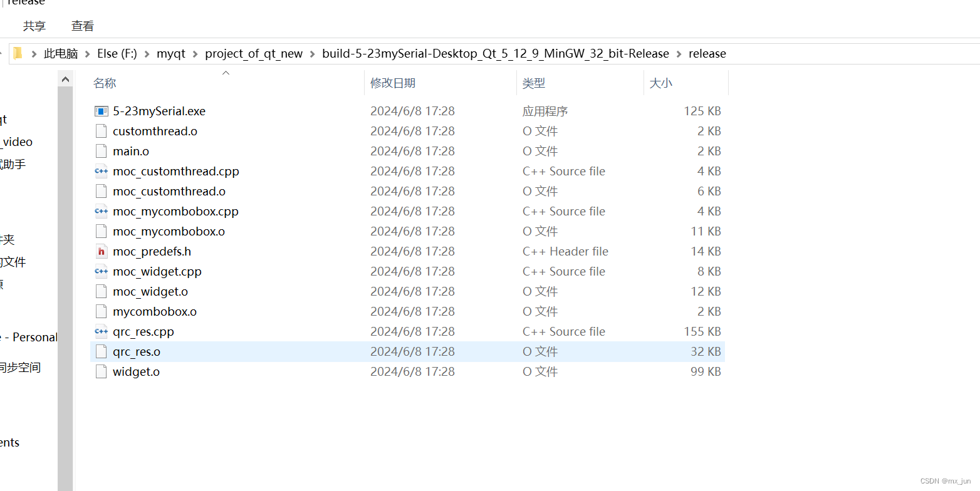Screen dimensions: 980x491
Task: Click the main.o file icon
Action: 101,151
